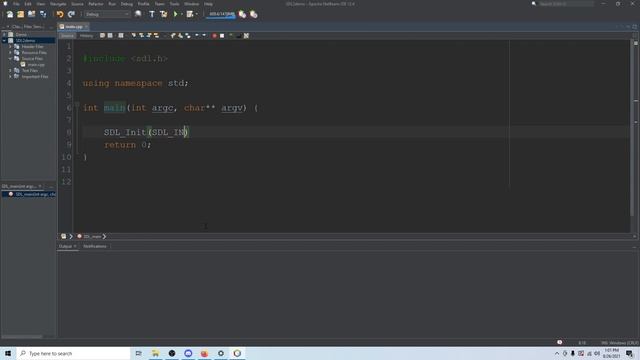Click the Shift Line Left editor icon
The image size is (640, 360).
coord(196,36)
